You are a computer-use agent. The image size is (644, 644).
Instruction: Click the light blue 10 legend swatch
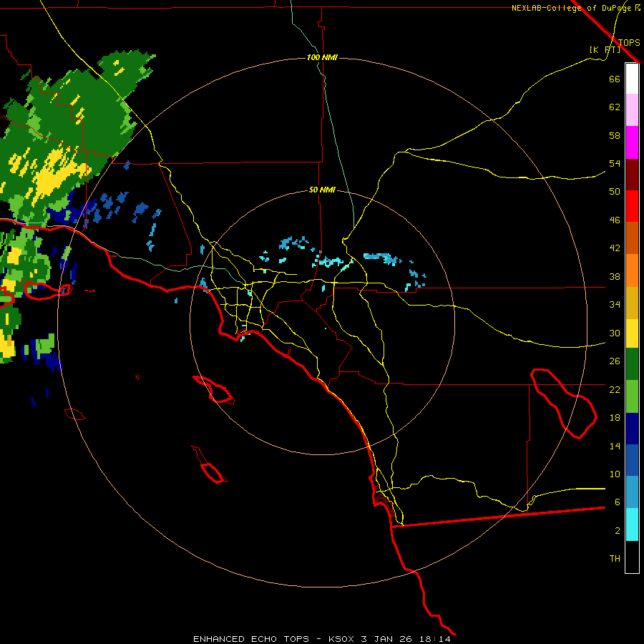coord(632,492)
